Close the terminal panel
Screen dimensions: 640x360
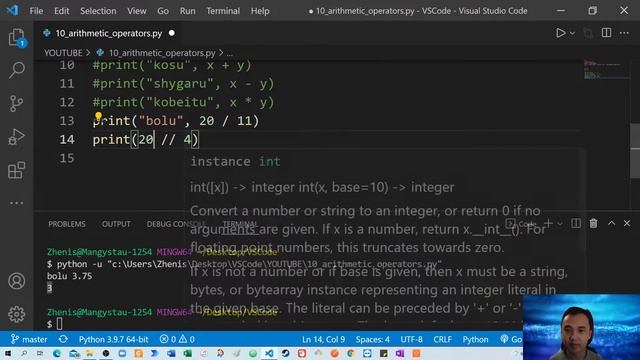pos(627,223)
